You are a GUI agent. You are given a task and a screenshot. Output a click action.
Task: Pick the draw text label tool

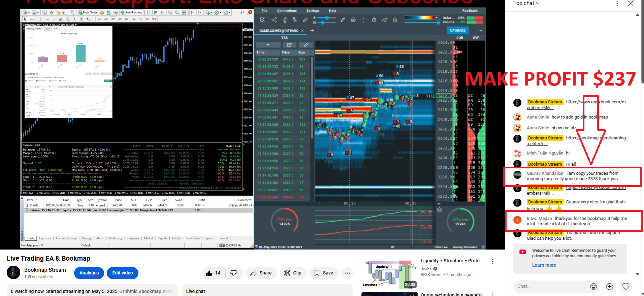[x=81, y=19]
